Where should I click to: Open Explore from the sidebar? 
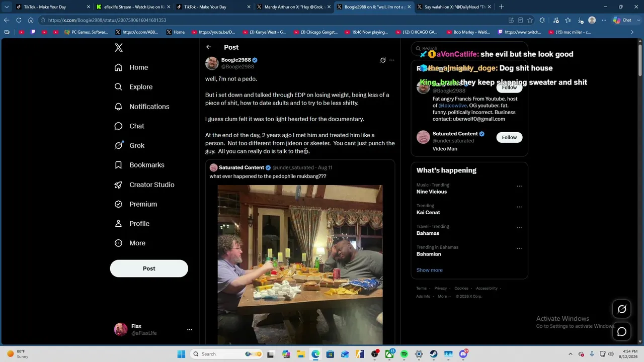coord(133,87)
